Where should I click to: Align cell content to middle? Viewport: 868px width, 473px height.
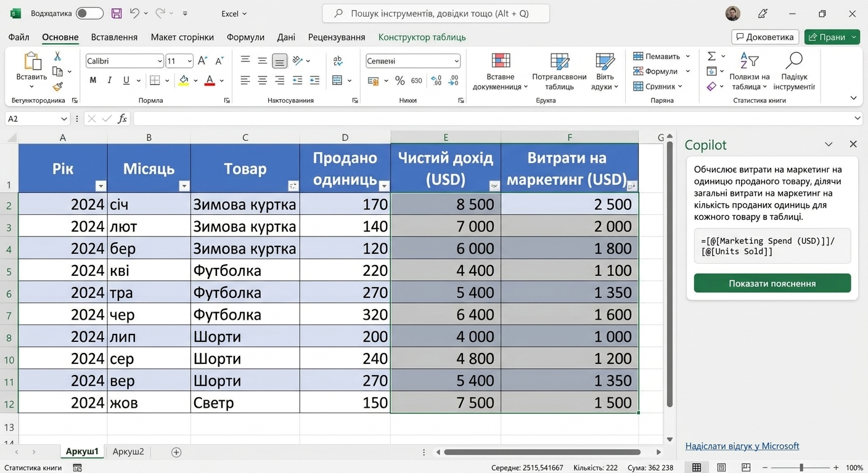pos(263,60)
